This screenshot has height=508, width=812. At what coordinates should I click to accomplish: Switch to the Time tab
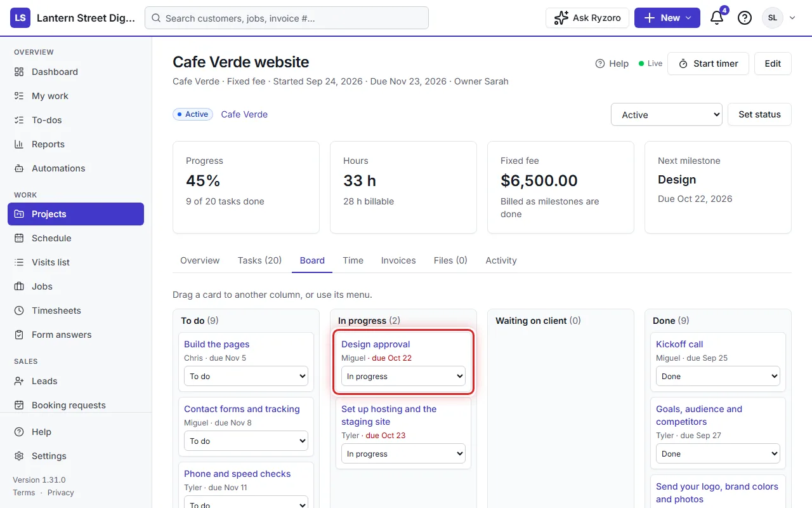click(x=353, y=260)
